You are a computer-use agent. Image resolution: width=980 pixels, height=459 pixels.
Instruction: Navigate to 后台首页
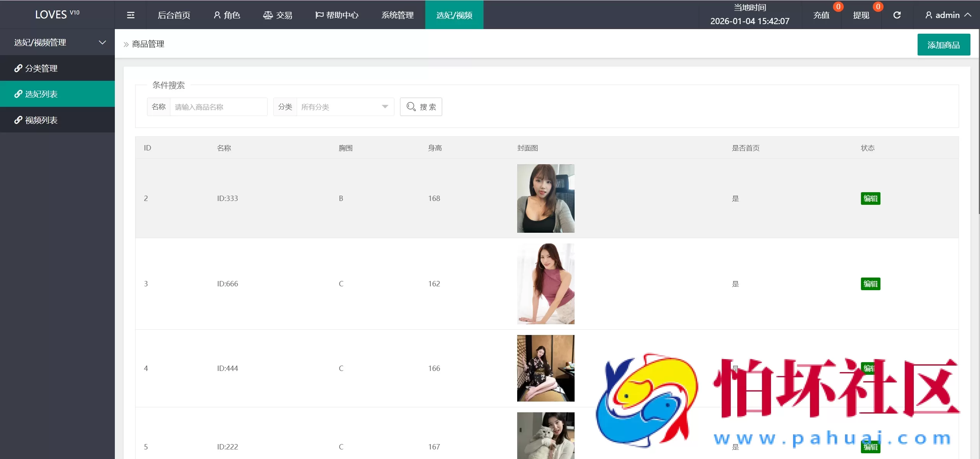174,15
